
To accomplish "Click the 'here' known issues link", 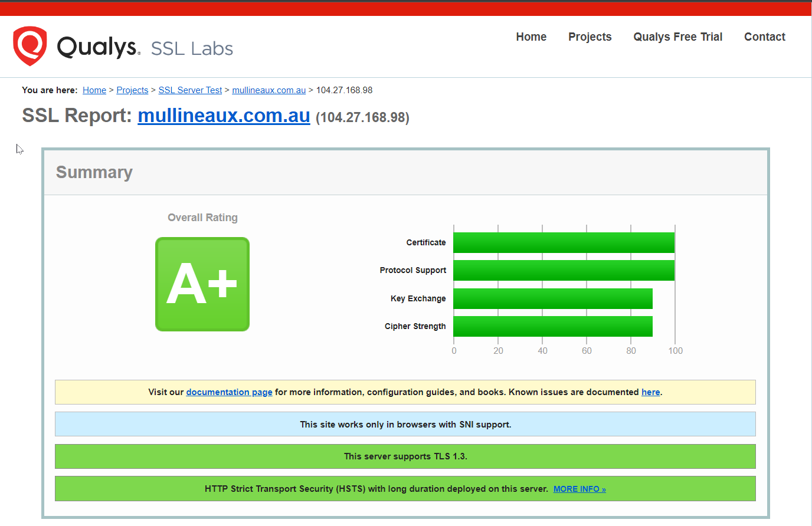I will pyautogui.click(x=650, y=392).
